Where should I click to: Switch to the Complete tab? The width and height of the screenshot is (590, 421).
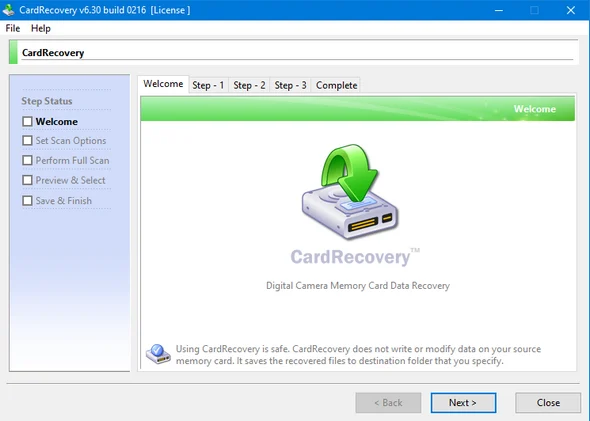(336, 85)
